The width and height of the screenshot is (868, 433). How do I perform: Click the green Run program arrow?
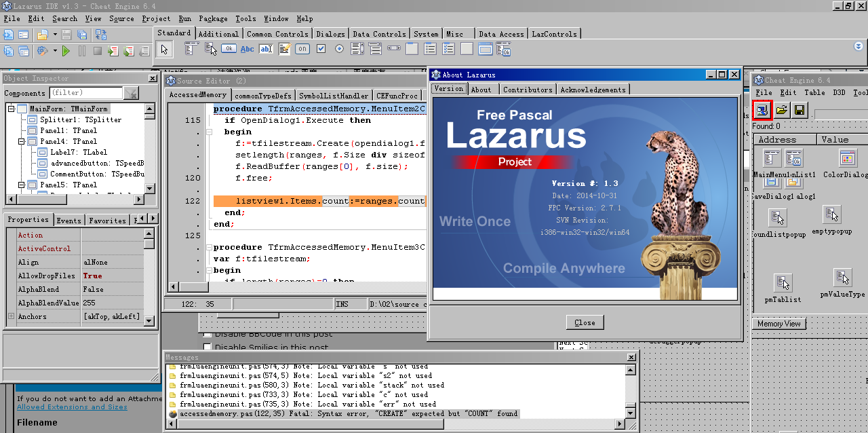point(66,51)
